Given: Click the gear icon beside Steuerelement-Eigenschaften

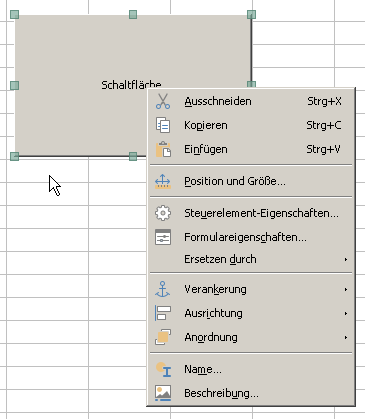Looking at the screenshot, I should pos(163,213).
